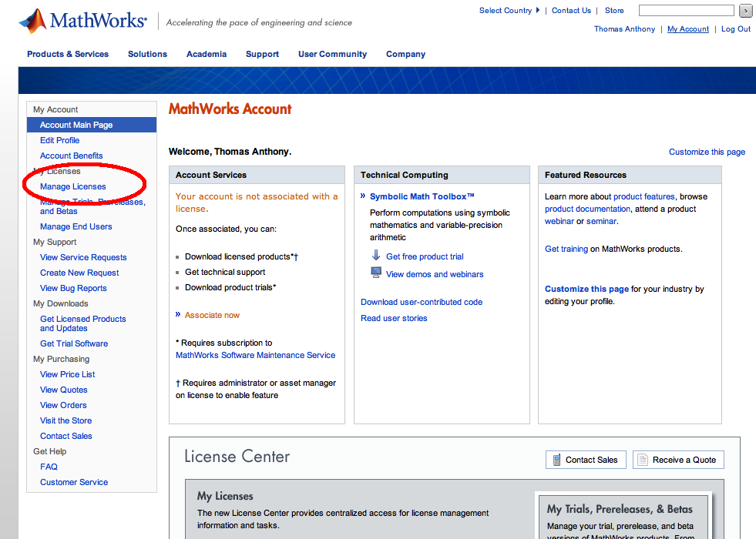Click the double-arrow beside Symbolic Math Toolbox
Screen dimensions: 756x539
point(363,196)
